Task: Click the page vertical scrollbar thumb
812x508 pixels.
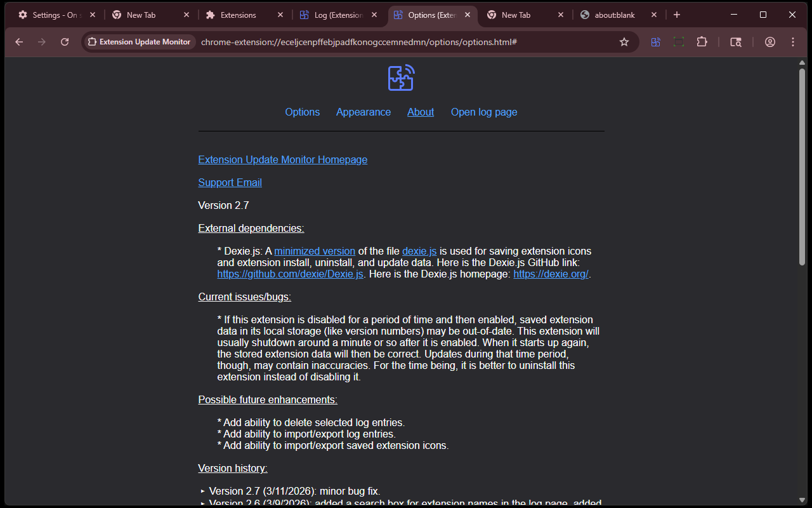Action: point(802,166)
